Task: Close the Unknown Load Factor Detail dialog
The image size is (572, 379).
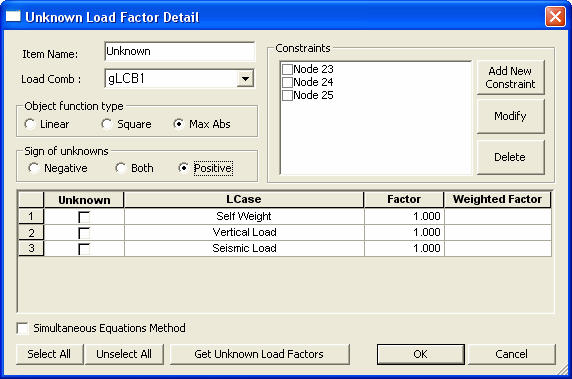Action: (555, 16)
